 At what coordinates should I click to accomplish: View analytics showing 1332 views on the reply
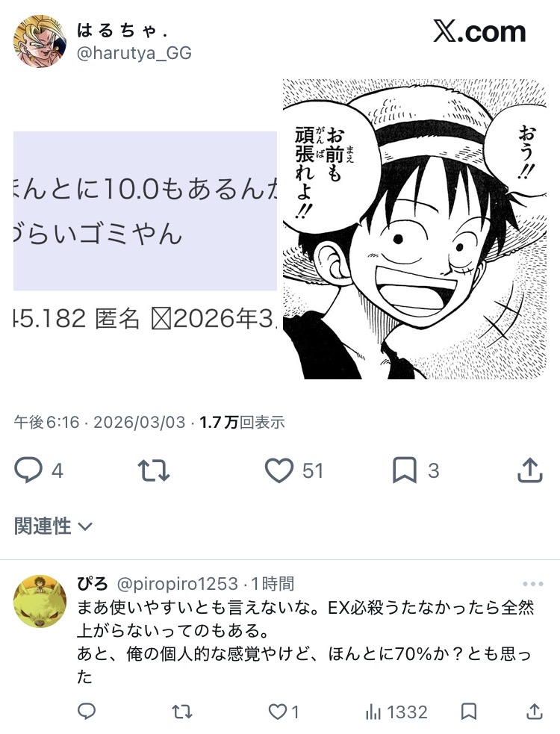click(x=396, y=712)
